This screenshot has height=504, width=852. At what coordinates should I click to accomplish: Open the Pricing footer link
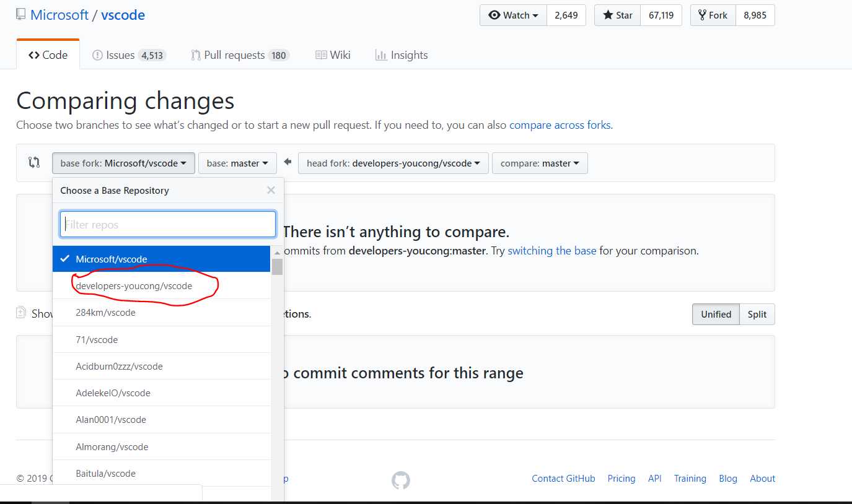[x=621, y=479]
